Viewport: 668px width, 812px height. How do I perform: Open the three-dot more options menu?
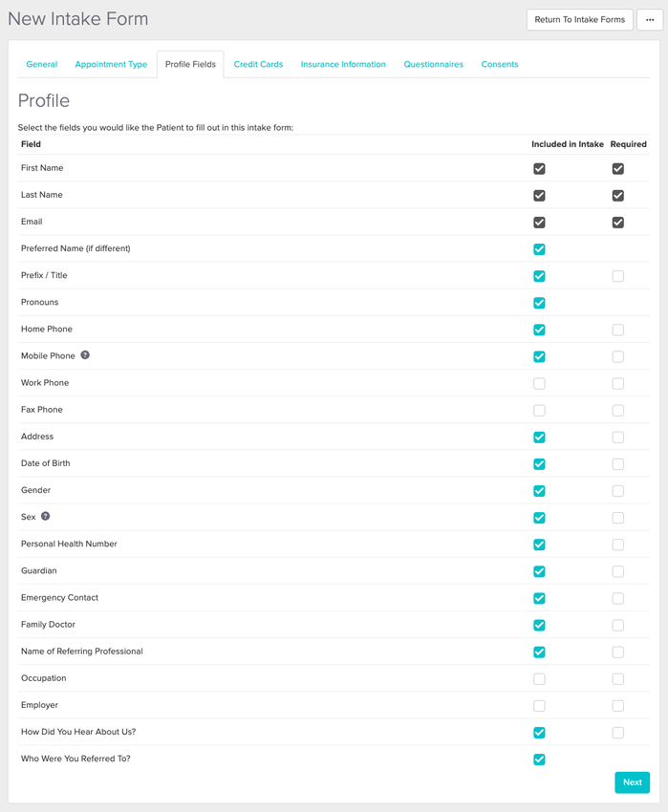pos(650,19)
